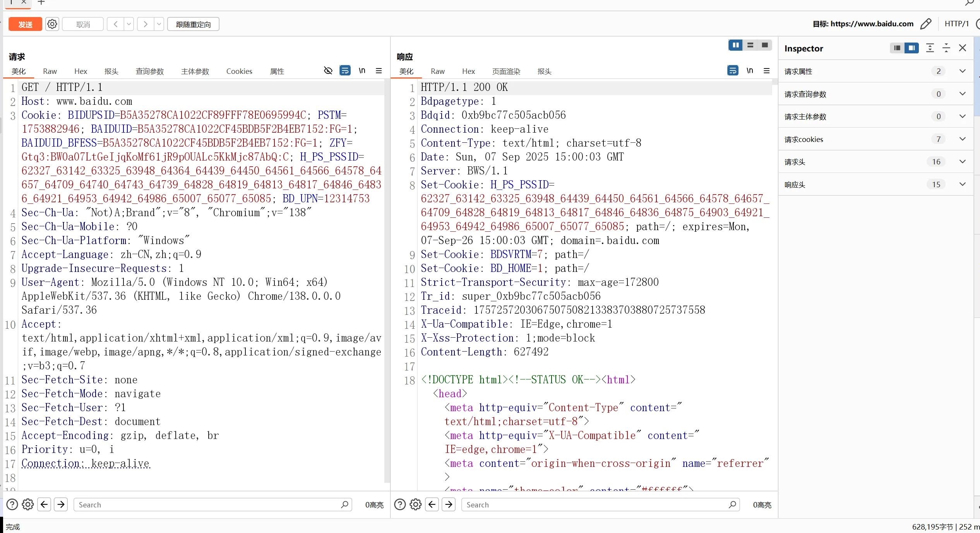The height and width of the screenshot is (533, 980).
Task: Click the request settings gear icon beside Send
Action: (52, 24)
